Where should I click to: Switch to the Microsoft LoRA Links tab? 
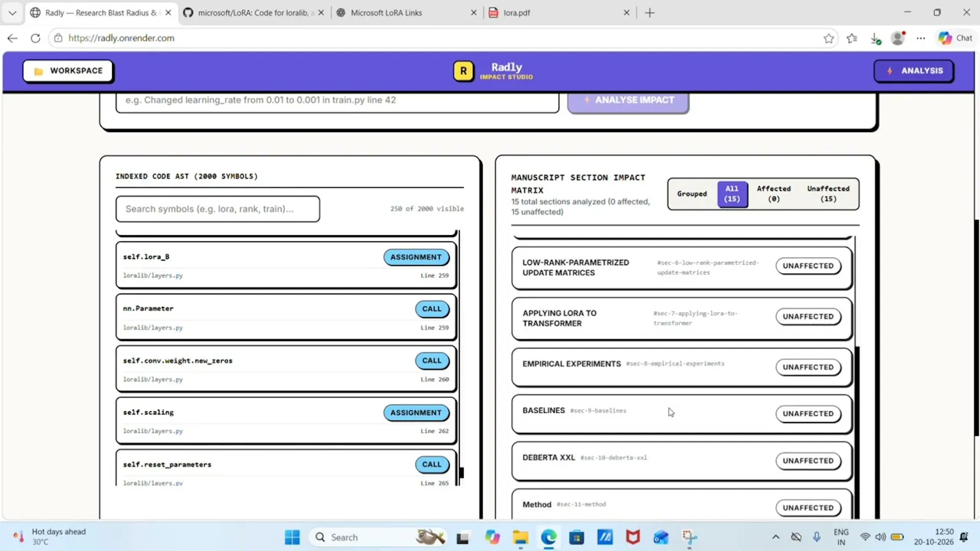click(407, 13)
